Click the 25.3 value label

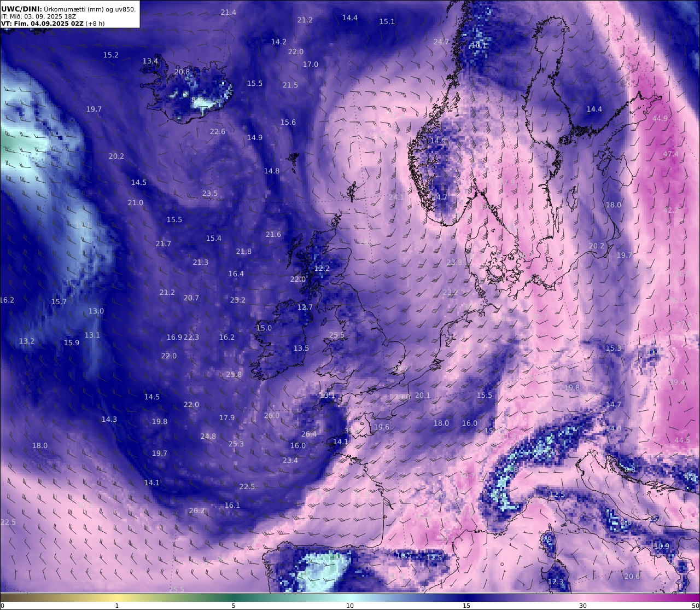pos(236,444)
